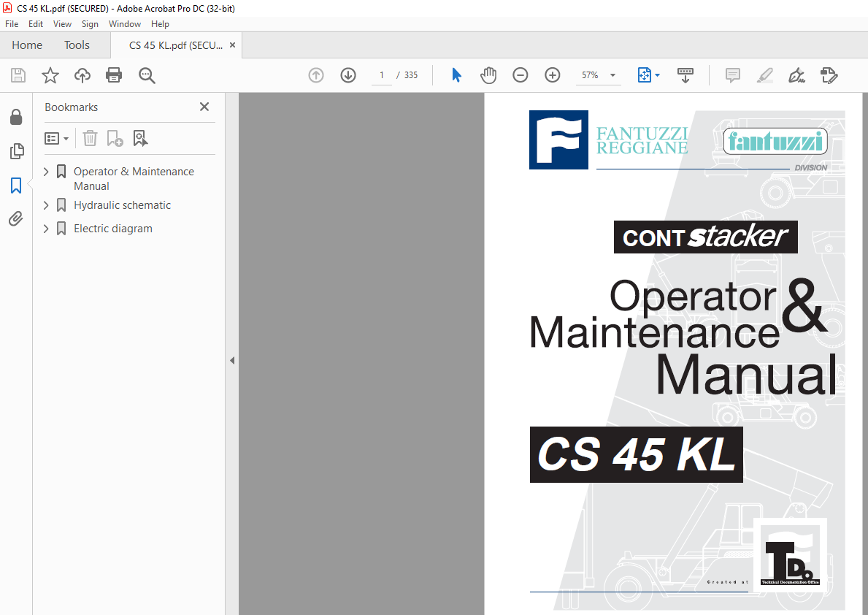Add a new bookmark icon
The height and width of the screenshot is (615, 868).
point(115,139)
